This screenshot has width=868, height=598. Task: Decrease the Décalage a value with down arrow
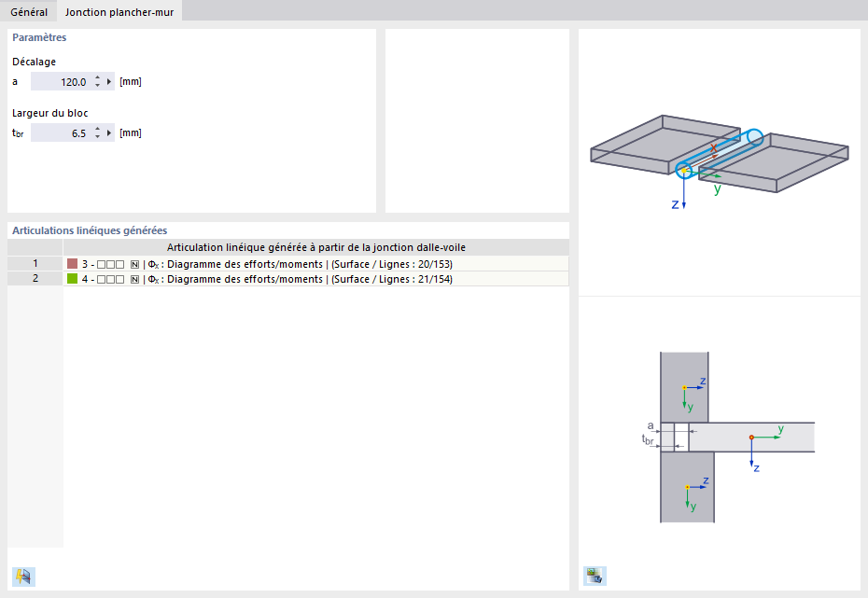tap(97, 86)
